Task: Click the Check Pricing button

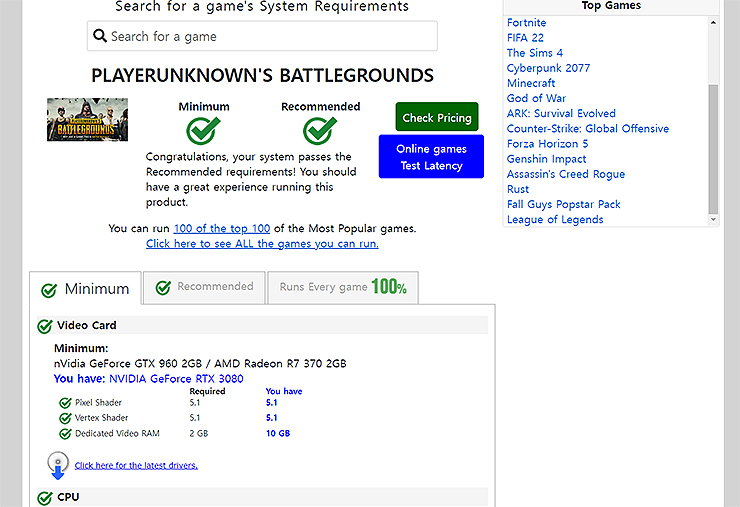Action: point(437,117)
